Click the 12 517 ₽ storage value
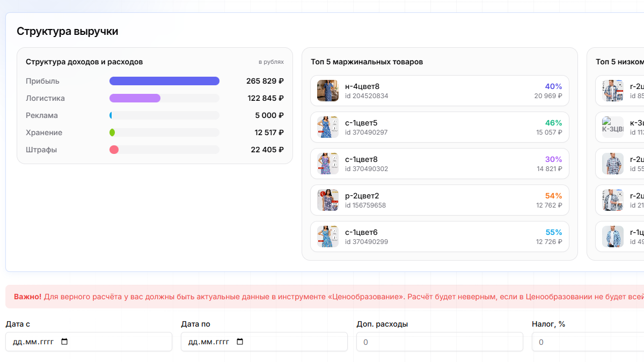644x362 pixels. click(x=269, y=132)
